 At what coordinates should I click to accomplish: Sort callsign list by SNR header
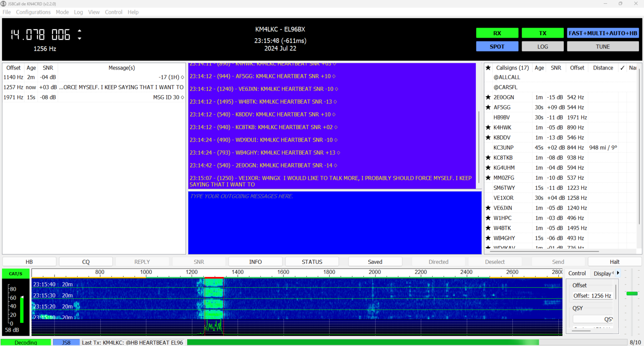(556, 67)
